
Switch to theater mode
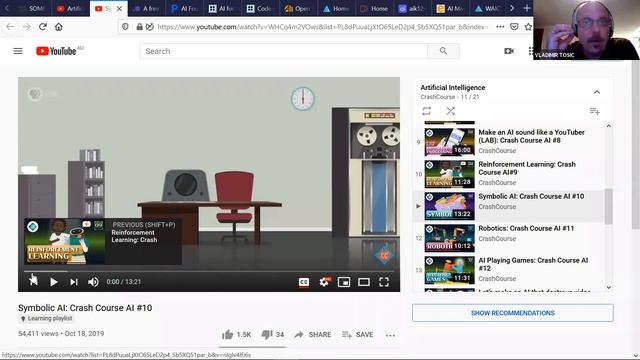364,282
